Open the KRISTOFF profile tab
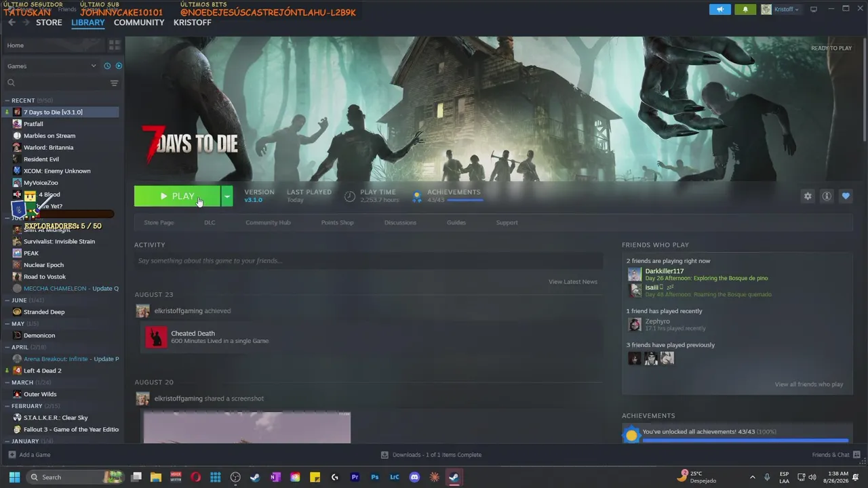Screen dimensions: 868x488 (x=193, y=22)
